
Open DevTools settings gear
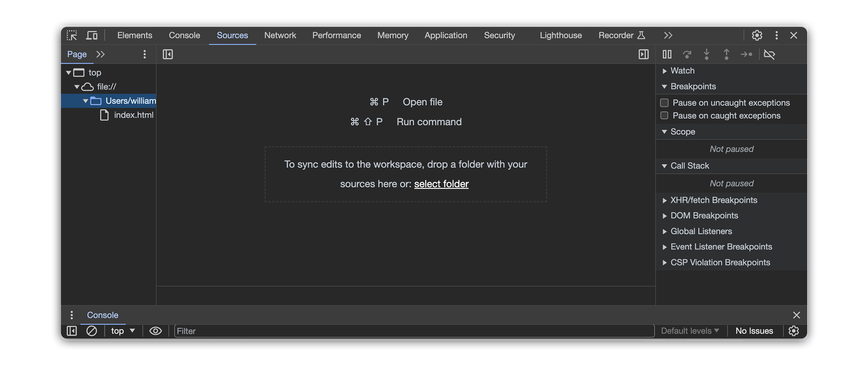[x=757, y=35]
